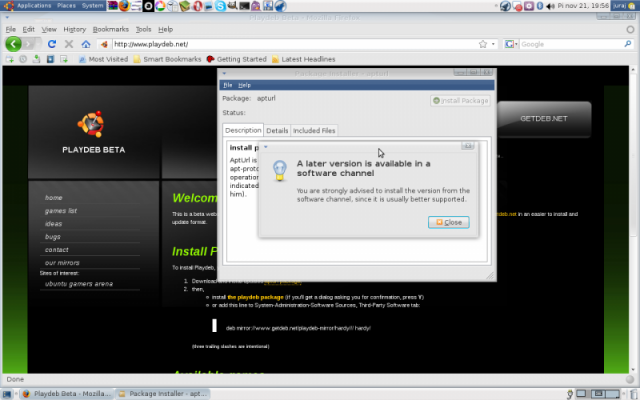This screenshot has height=400, width=640.
Task: Click the power plug icon in the bottom panel
Action: pos(570,394)
